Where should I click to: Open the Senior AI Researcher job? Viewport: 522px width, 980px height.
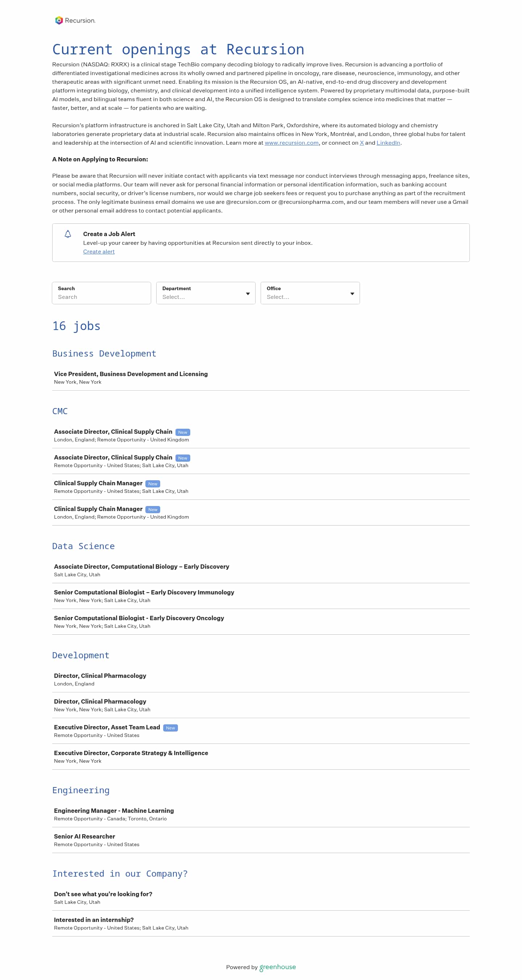pyautogui.click(x=261, y=840)
